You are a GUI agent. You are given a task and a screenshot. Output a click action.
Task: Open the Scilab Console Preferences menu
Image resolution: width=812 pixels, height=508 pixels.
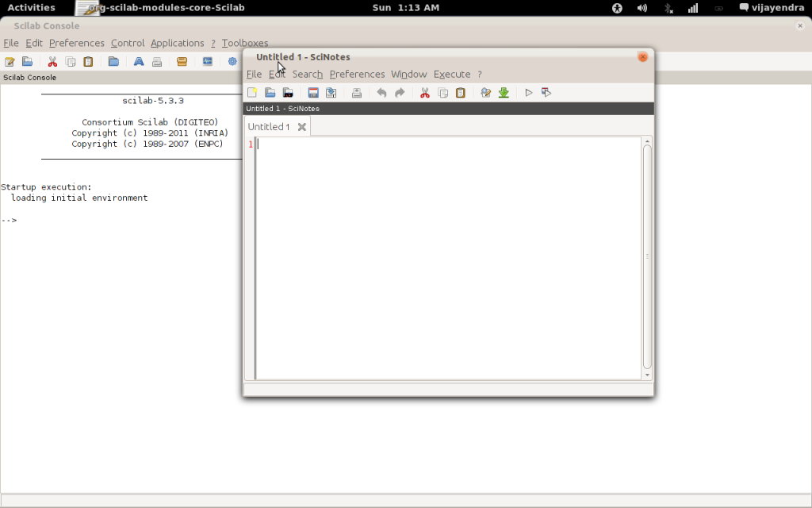coord(77,43)
